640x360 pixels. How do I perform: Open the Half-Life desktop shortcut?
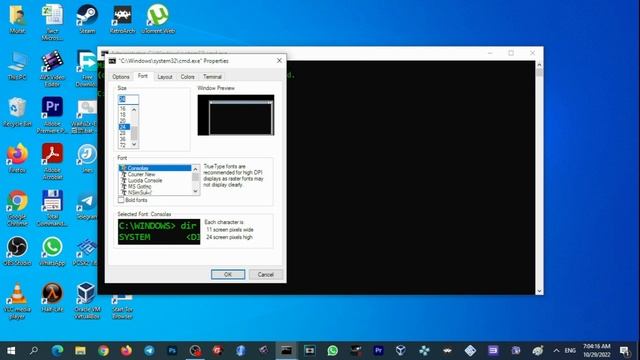point(52,298)
